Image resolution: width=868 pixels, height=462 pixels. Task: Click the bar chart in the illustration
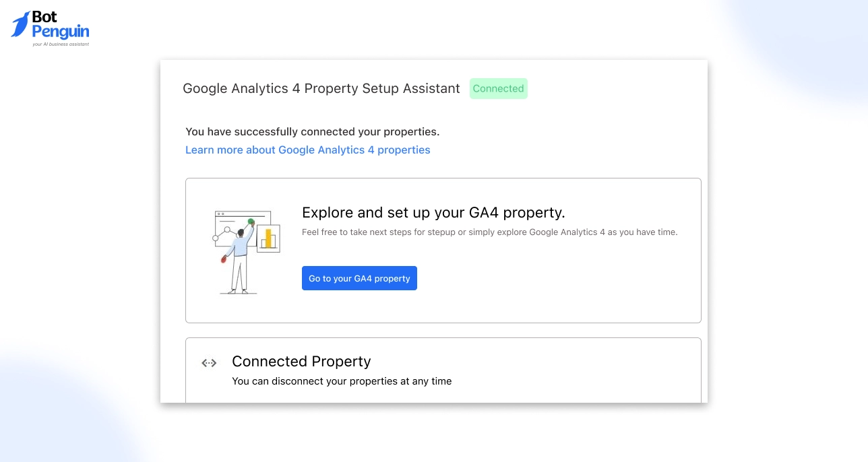click(x=270, y=238)
